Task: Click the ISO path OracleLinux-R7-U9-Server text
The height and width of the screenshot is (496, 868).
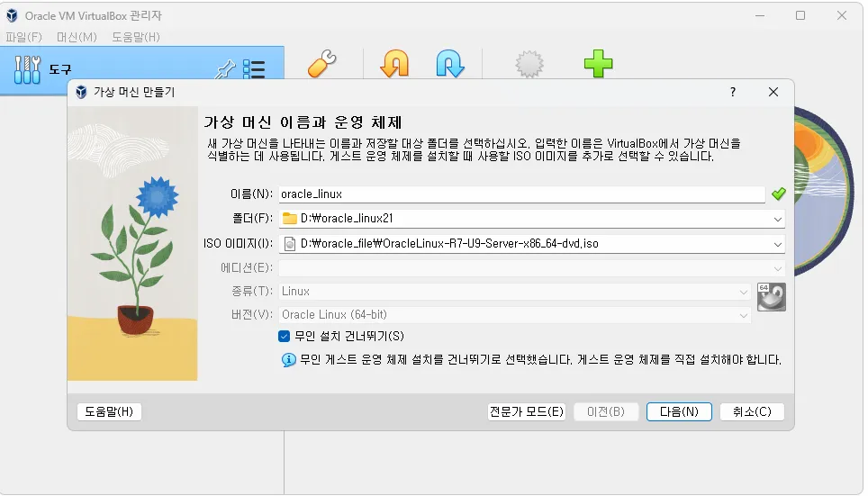Action: tap(449, 244)
